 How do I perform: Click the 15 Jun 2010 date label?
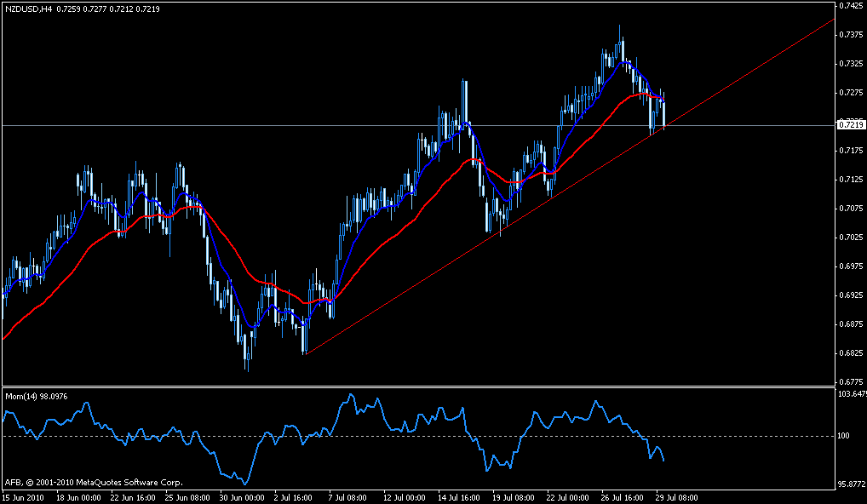point(23,497)
